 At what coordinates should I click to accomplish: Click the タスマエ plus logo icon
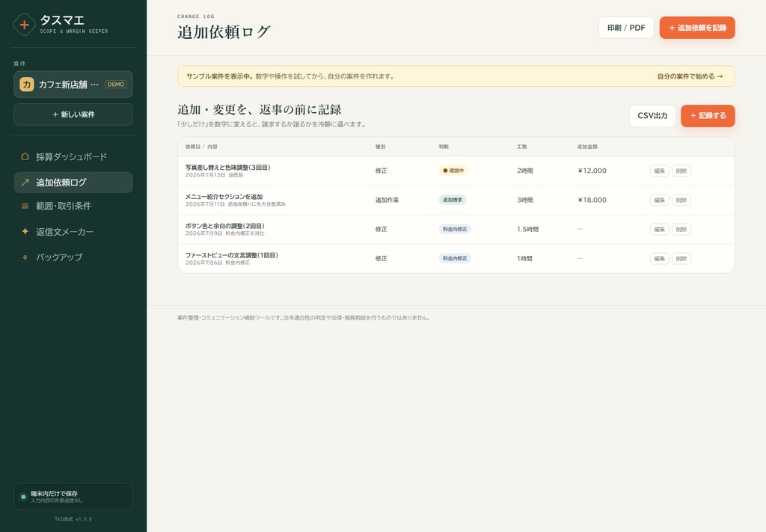point(25,25)
